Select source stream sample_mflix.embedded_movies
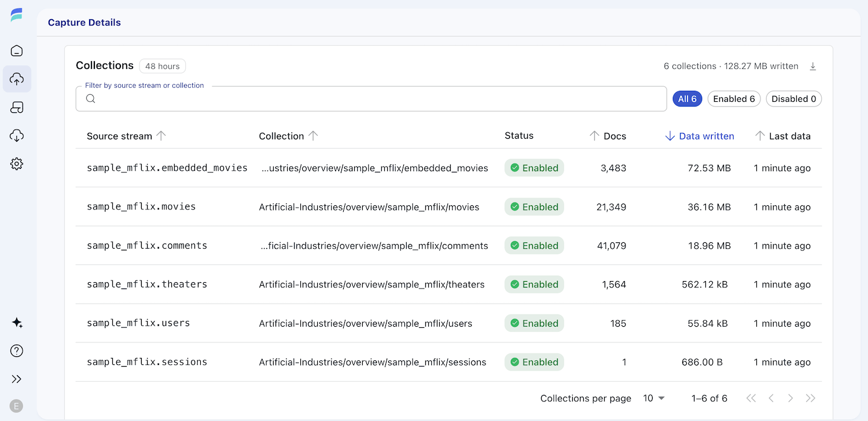Viewport: 868px width, 421px height. tap(167, 168)
